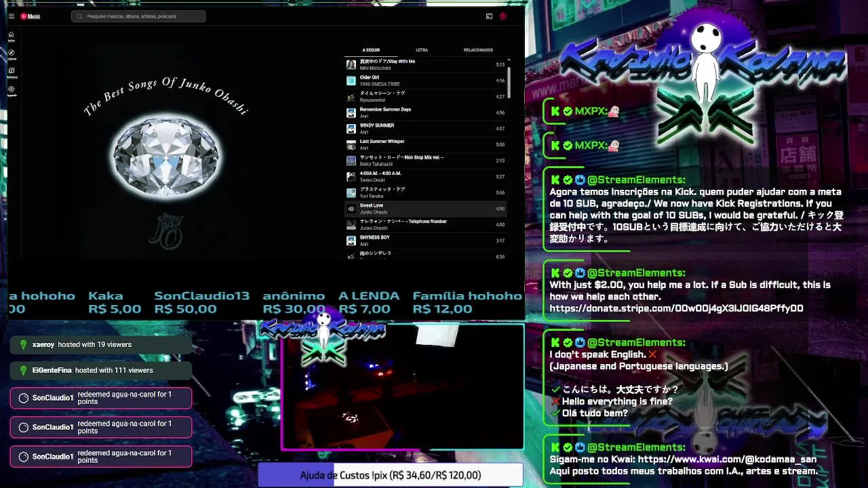Play Stay With Me by Miki Matsubara
This screenshot has height=488, width=868.
tap(425, 64)
